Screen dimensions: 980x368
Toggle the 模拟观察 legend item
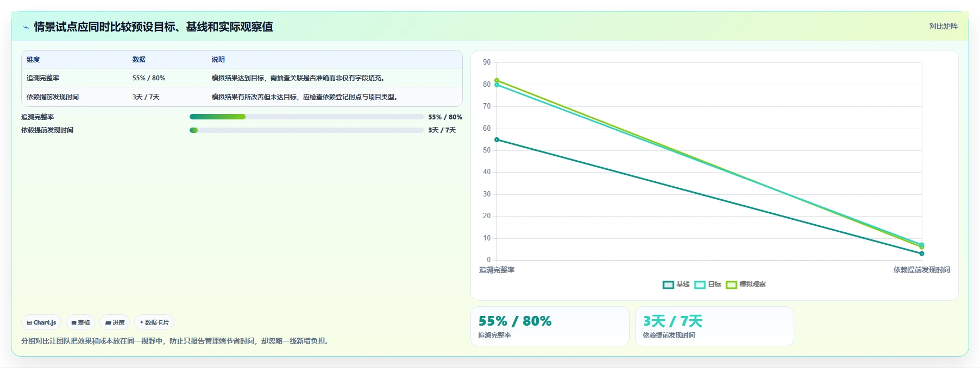pos(746,284)
